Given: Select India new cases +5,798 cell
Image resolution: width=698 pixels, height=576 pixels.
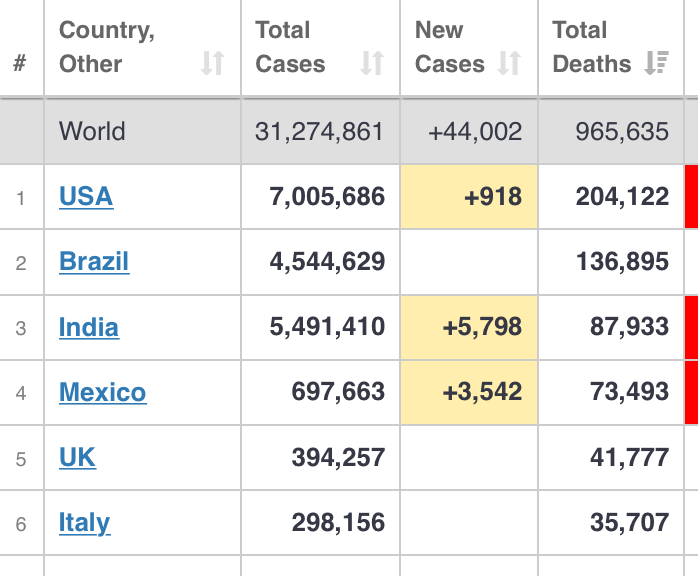Looking at the screenshot, I should [469, 327].
